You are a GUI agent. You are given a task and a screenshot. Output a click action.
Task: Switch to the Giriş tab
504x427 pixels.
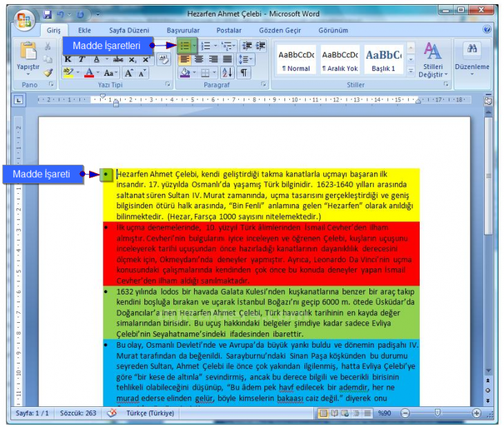[53, 30]
